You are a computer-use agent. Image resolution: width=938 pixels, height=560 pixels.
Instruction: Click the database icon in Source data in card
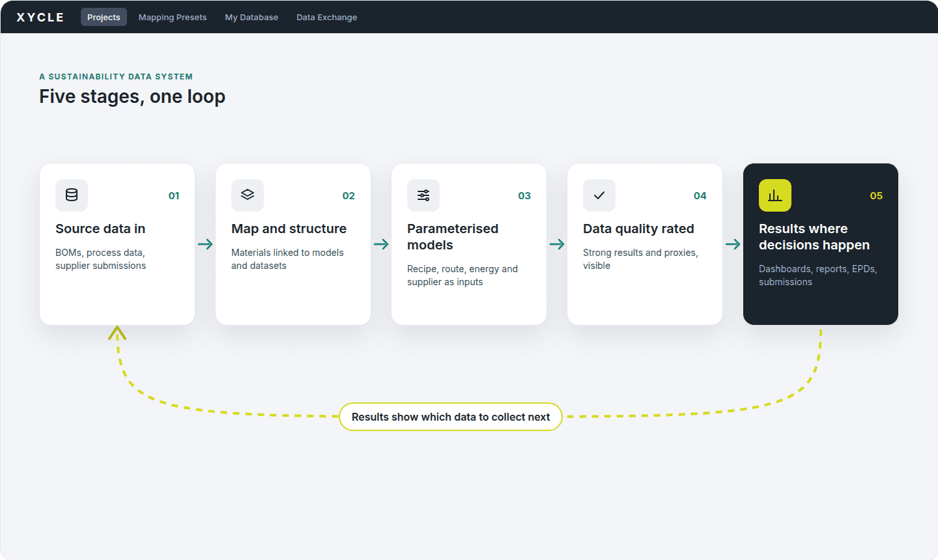point(72,195)
